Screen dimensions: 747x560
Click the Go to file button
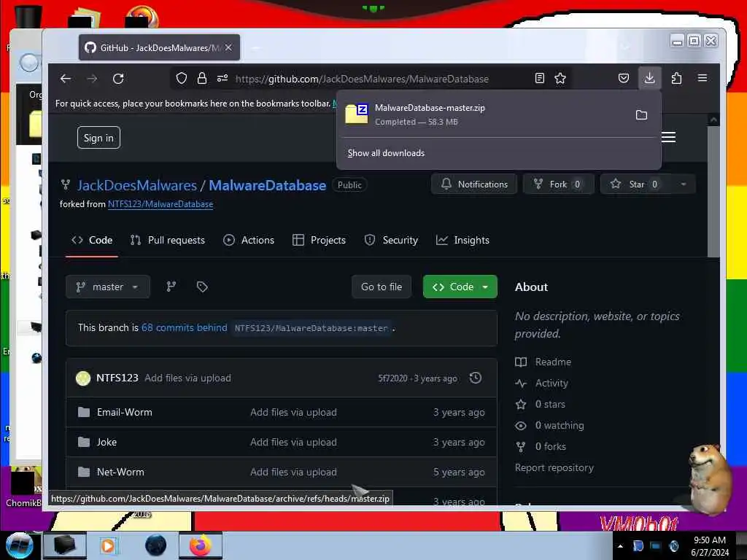point(382,287)
